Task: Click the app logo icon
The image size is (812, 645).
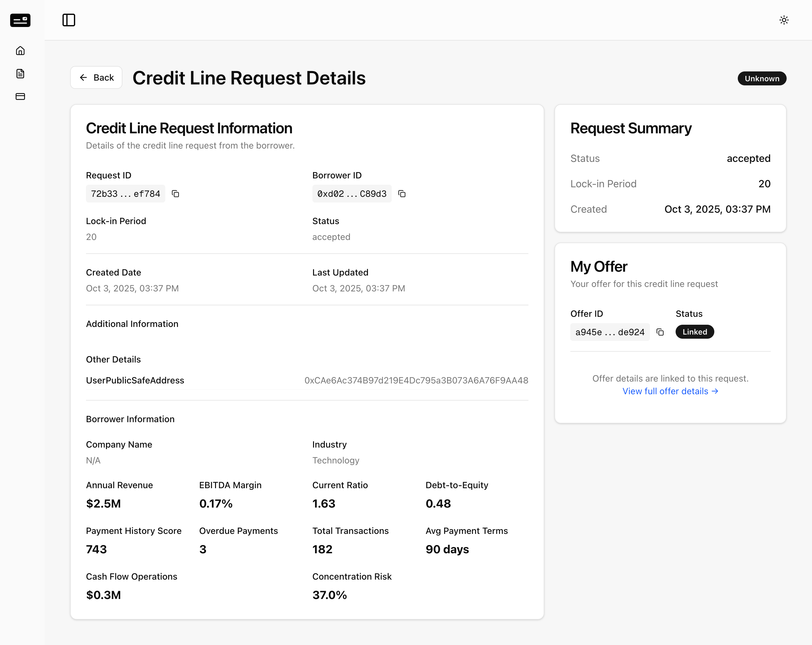Action: click(20, 20)
